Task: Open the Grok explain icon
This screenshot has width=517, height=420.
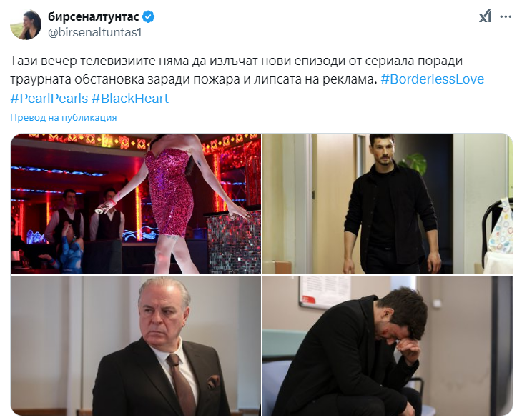Action: [485, 16]
